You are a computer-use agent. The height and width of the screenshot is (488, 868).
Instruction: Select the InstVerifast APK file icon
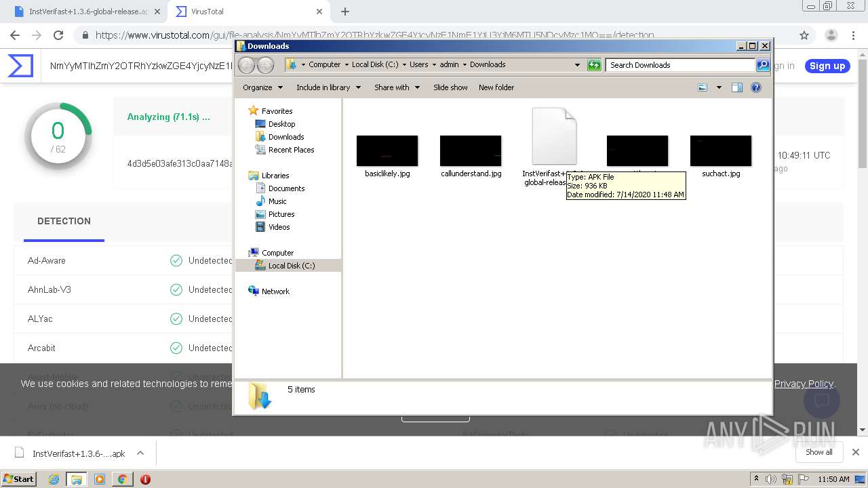554,136
